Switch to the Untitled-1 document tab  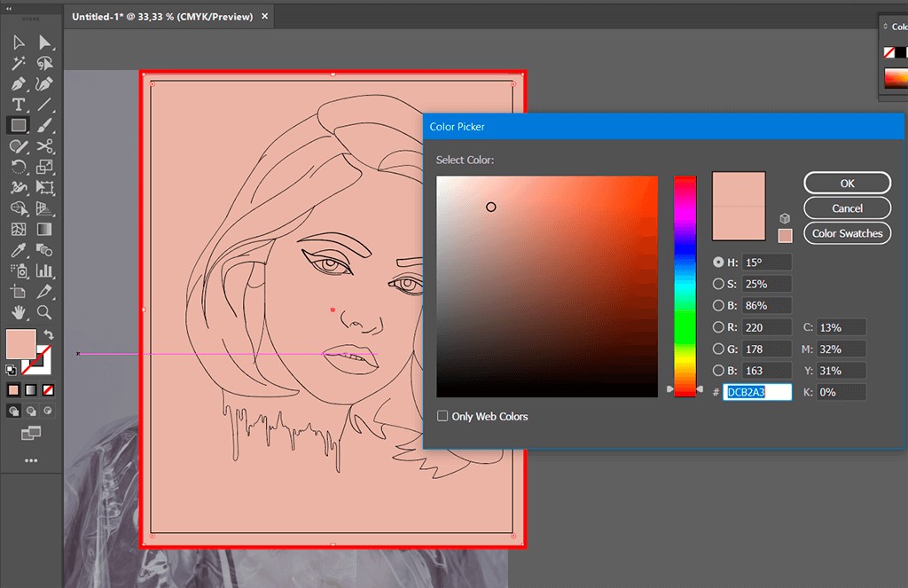(x=162, y=17)
